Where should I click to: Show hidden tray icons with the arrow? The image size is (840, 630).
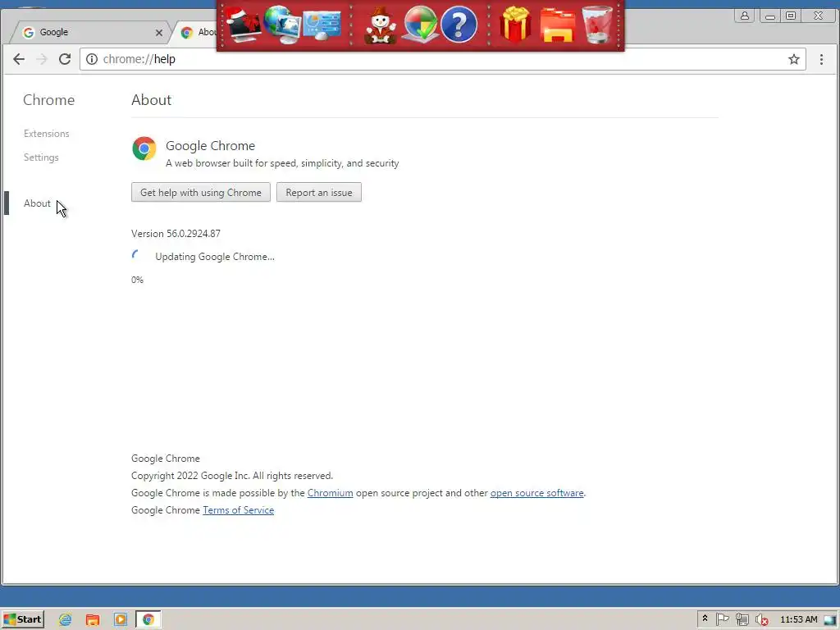[x=705, y=619]
